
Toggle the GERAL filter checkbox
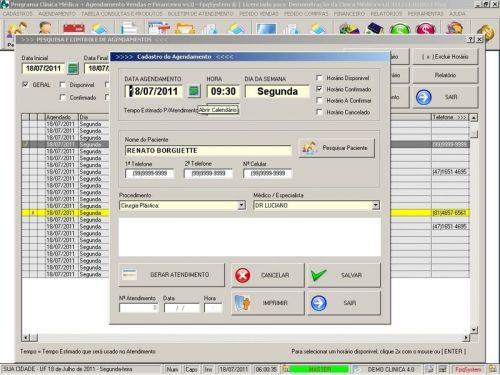tap(25, 84)
